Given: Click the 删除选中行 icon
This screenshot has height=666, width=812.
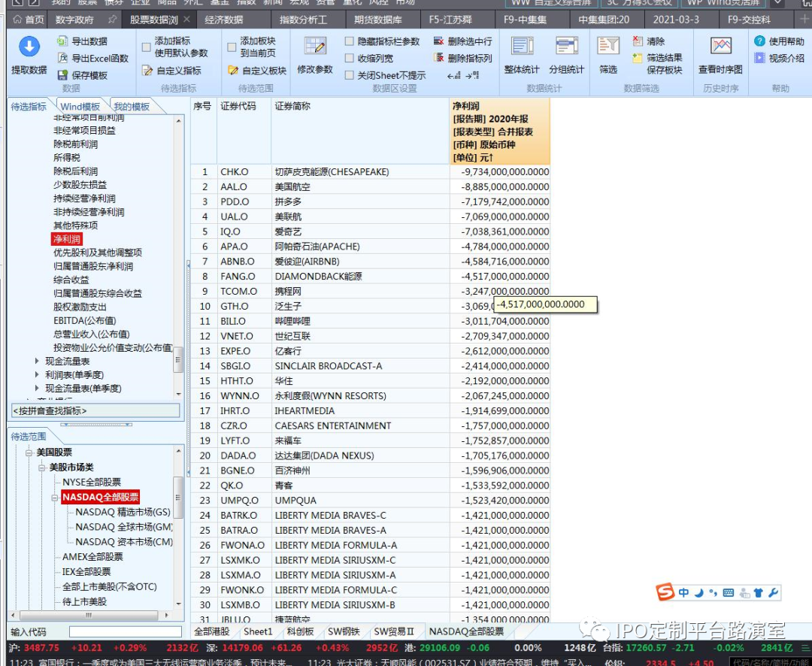Looking at the screenshot, I should (438, 41).
